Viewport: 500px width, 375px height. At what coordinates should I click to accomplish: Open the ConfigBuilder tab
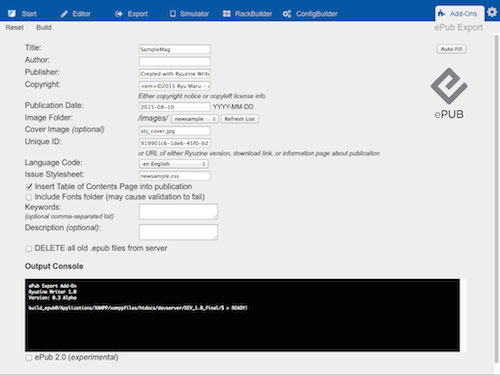(310, 14)
